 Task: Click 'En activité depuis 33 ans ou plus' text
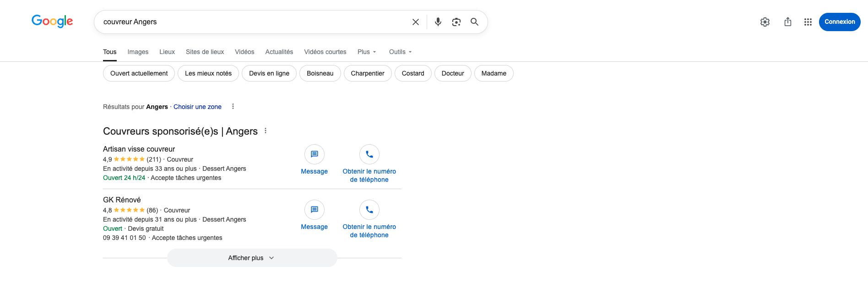(150, 169)
